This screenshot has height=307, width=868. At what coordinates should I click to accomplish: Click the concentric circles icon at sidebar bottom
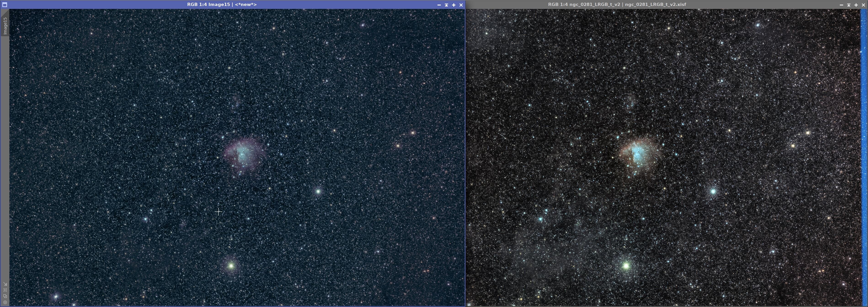click(x=5, y=302)
